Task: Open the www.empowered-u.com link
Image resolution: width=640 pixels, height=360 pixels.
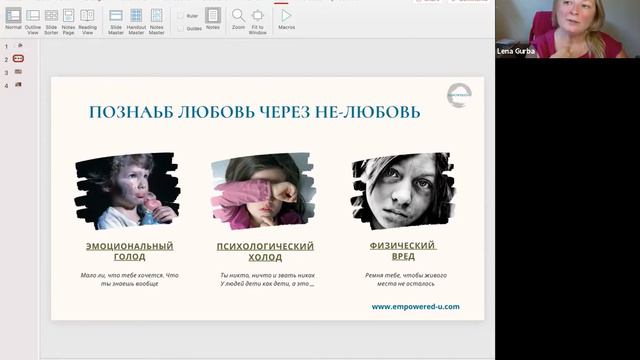Action: [416, 307]
